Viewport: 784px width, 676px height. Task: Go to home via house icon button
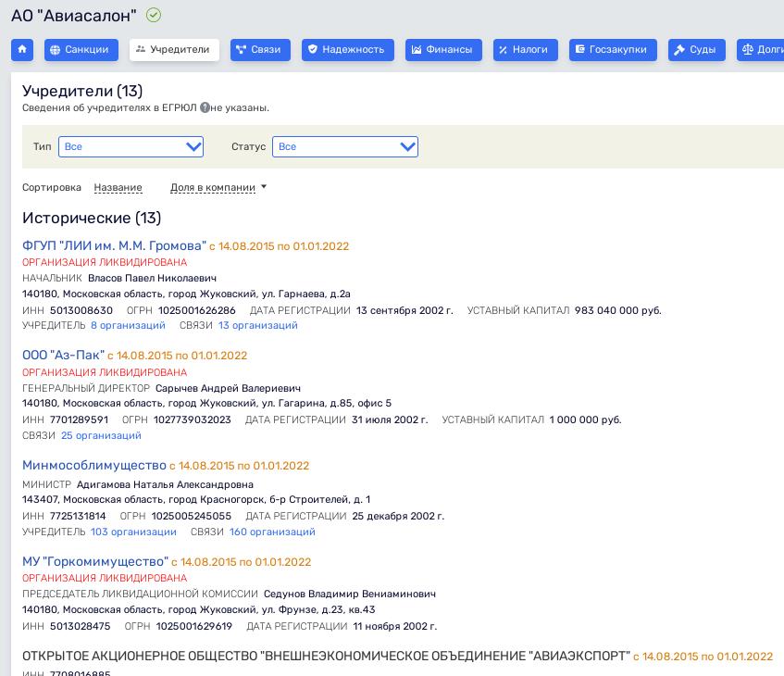[22, 49]
